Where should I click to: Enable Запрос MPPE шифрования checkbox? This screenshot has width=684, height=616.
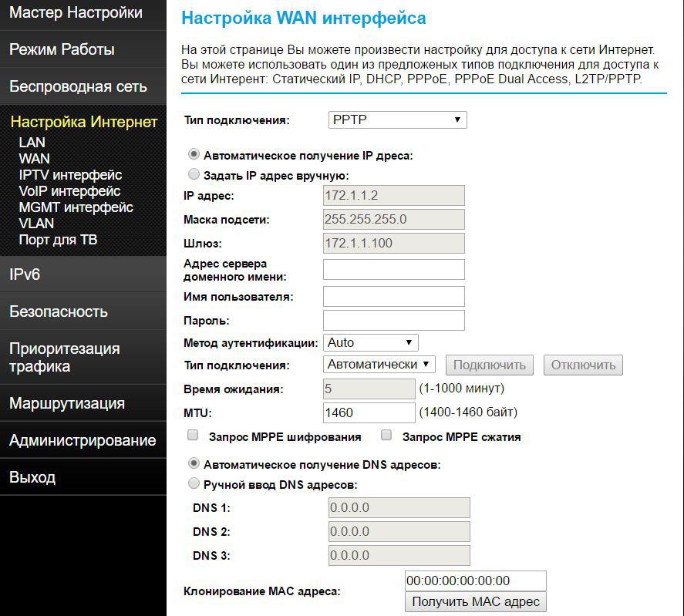[193, 435]
